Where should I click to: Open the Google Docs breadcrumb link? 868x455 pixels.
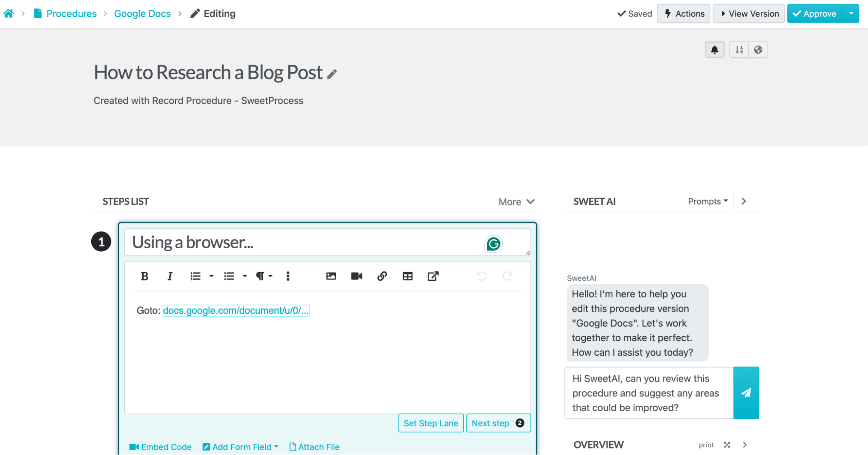tap(142, 13)
